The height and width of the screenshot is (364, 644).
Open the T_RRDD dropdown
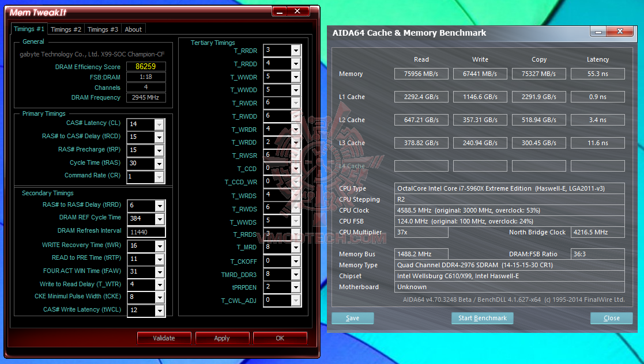click(x=296, y=63)
